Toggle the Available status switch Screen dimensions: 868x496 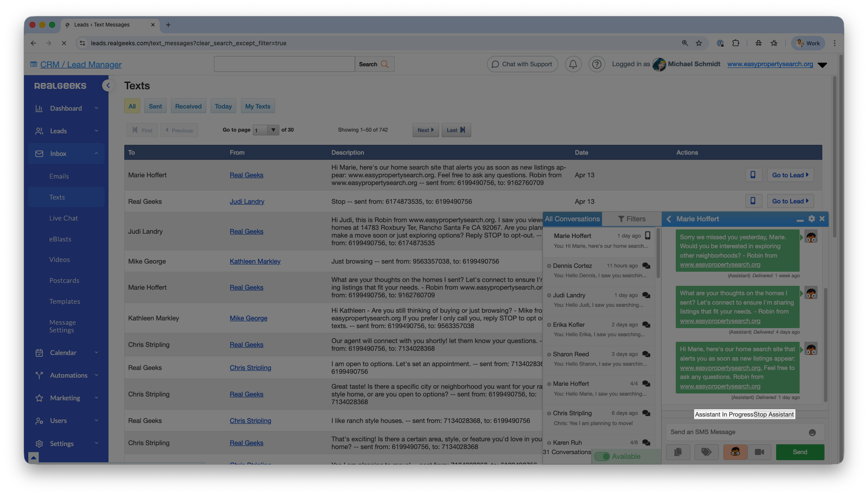coord(602,456)
